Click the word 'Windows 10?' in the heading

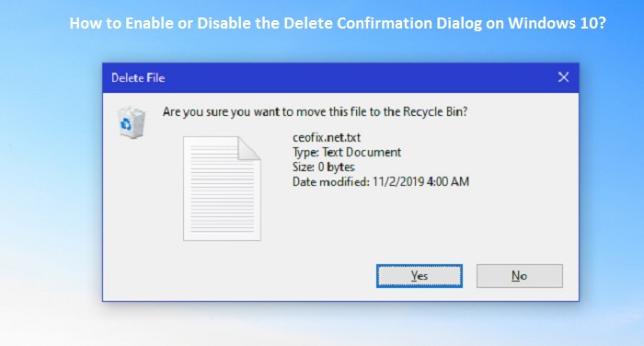(557, 23)
